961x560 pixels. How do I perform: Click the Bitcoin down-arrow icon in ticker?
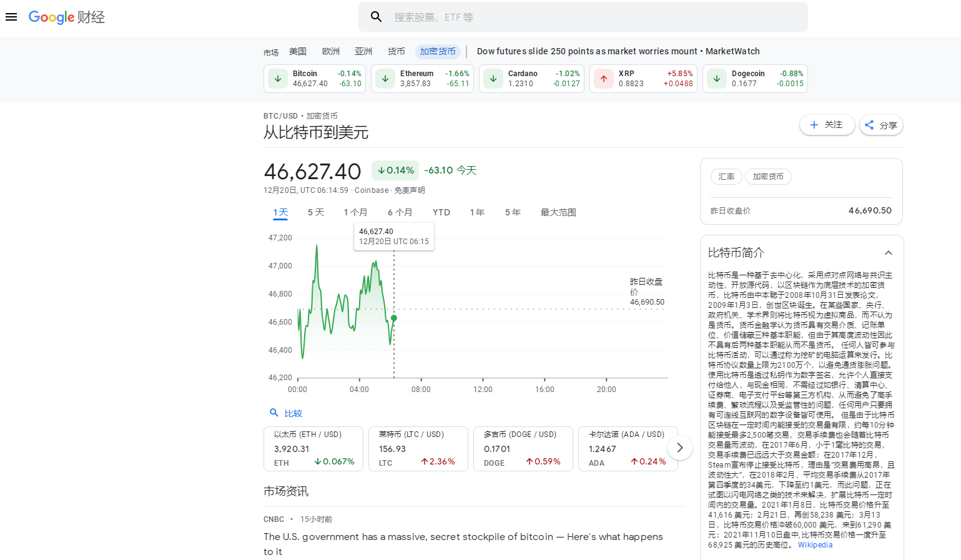point(278,79)
